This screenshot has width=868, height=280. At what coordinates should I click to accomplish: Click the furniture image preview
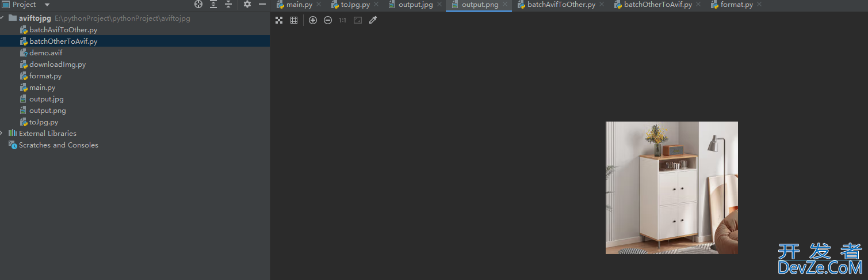(x=671, y=188)
